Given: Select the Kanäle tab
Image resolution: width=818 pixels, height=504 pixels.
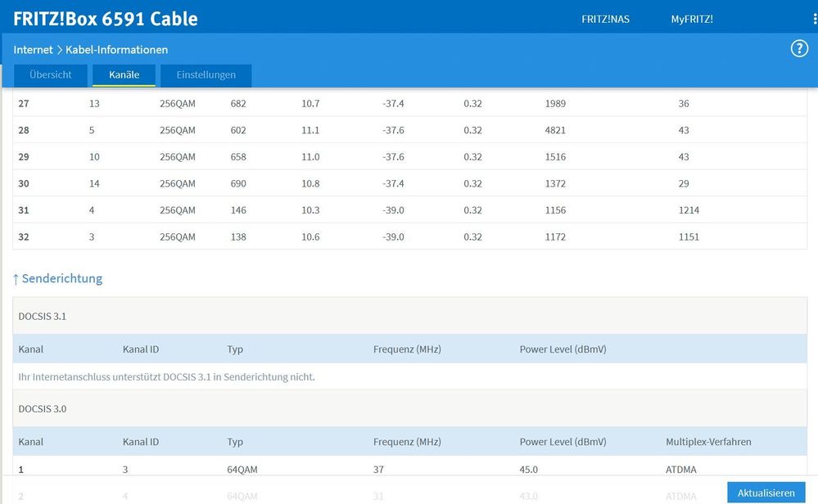Looking at the screenshot, I should 124,74.
